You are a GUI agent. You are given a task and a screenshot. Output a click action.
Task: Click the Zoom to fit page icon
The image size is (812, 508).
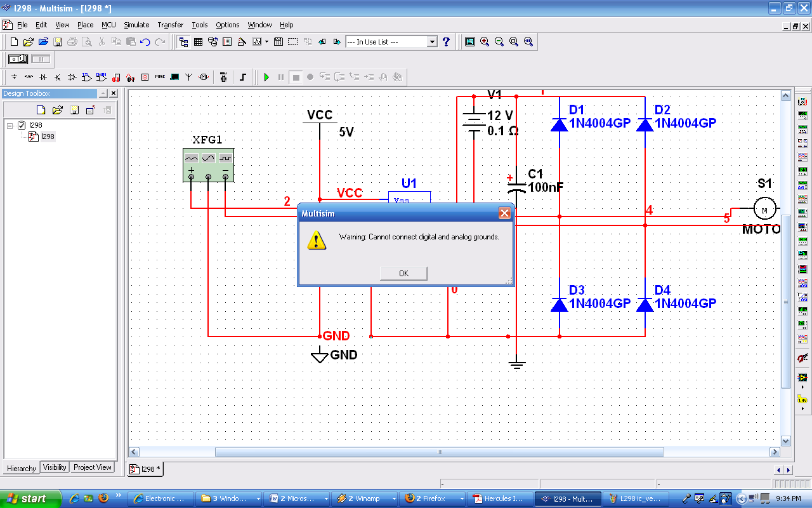(x=528, y=42)
